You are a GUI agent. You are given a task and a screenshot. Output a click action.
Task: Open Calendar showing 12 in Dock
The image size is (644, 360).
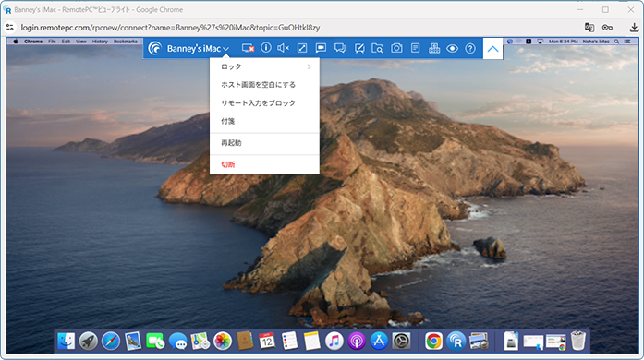point(267,342)
